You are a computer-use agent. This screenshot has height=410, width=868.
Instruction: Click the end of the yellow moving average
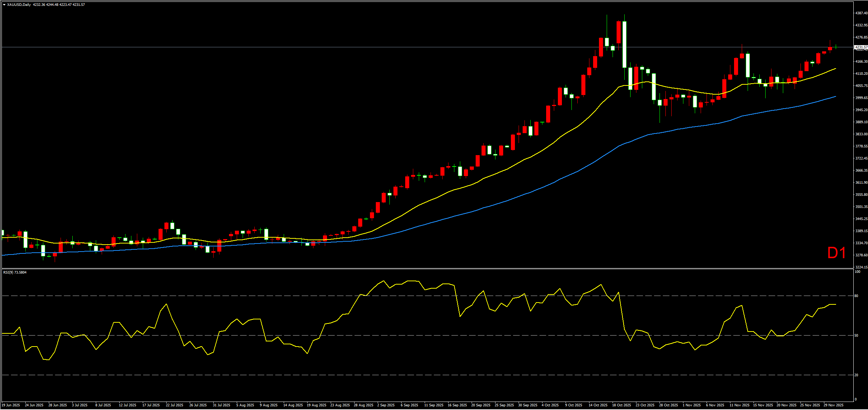coord(835,69)
